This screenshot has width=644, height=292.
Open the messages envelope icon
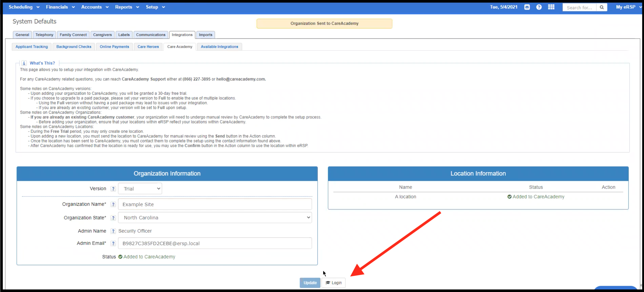[x=527, y=7]
